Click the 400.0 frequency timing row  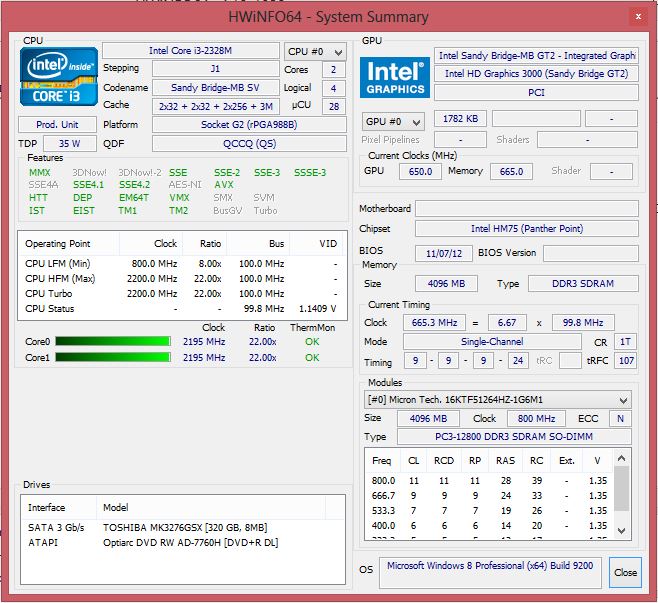(490, 526)
